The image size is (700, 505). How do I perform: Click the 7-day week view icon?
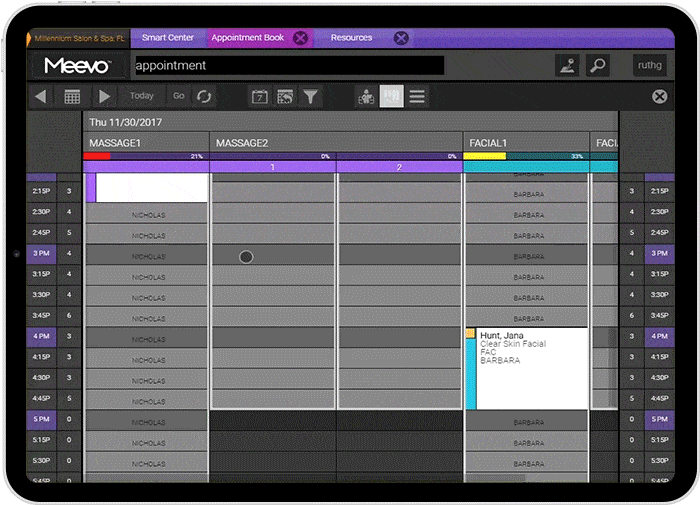(x=260, y=96)
